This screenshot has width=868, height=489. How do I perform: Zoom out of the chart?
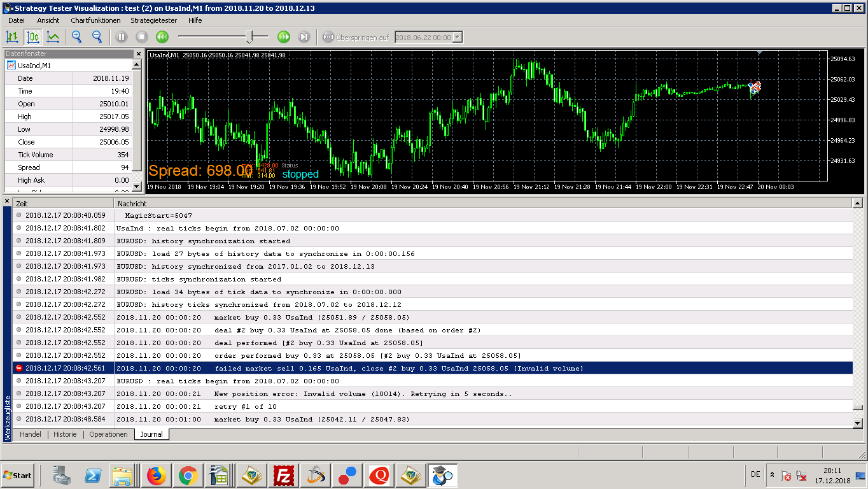[x=97, y=37]
